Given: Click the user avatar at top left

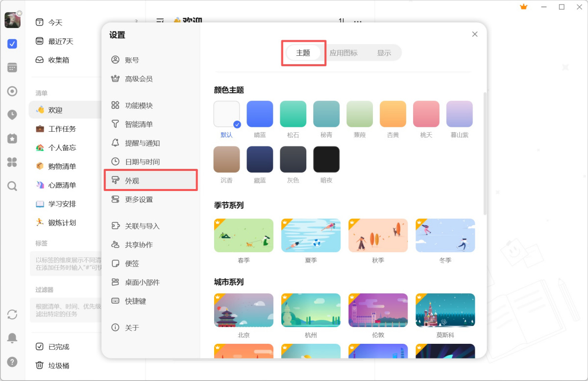Looking at the screenshot, I should [12, 20].
